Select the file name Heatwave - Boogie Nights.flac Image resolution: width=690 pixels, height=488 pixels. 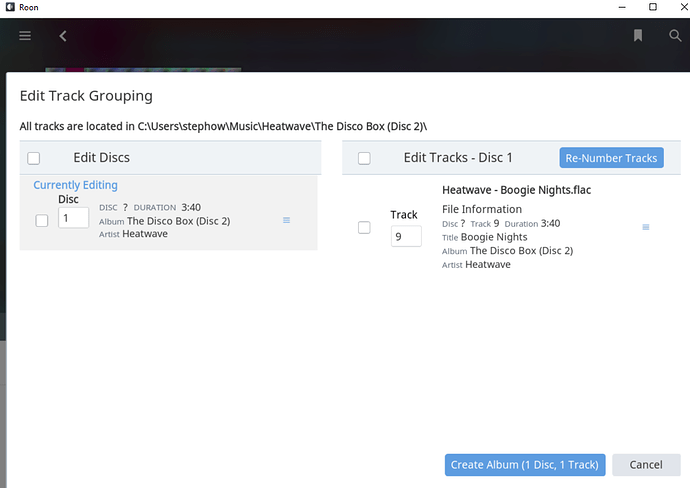pyautogui.click(x=516, y=190)
